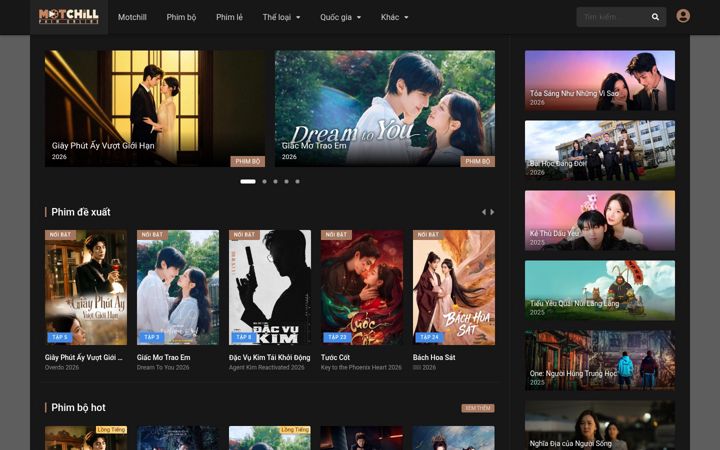Click "Dream To You 2026" subtitle
Image resolution: width=720 pixels, height=450 pixels.
[163, 367]
